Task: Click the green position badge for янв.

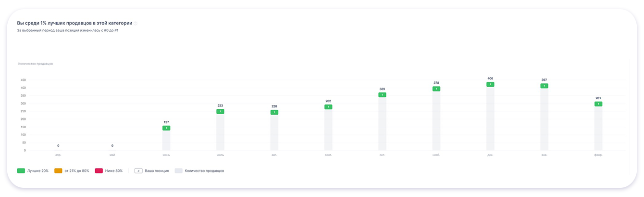Action: tap(544, 86)
